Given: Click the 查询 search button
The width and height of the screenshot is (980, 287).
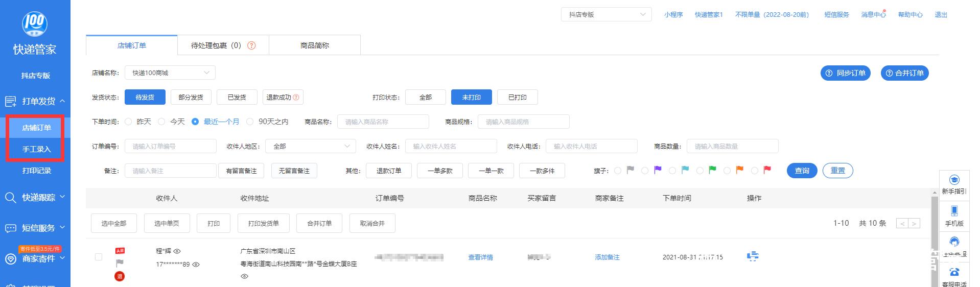Looking at the screenshot, I should pos(802,171).
